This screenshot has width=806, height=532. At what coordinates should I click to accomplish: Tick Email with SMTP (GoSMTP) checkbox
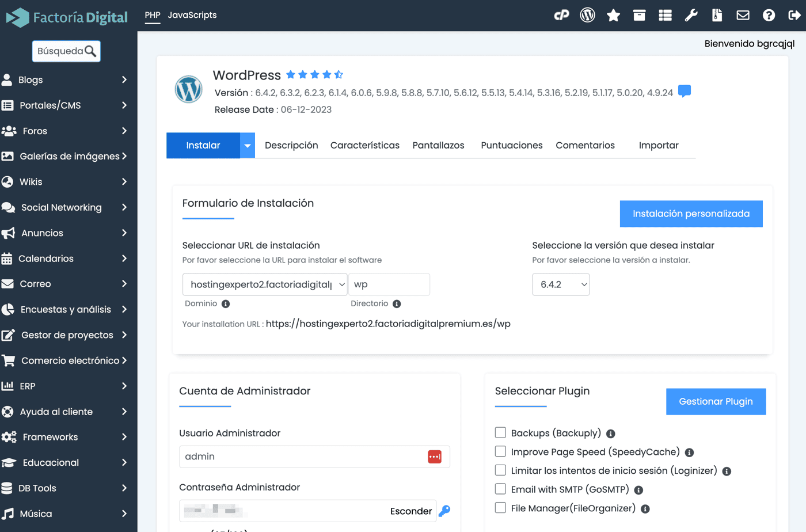tap(500, 489)
